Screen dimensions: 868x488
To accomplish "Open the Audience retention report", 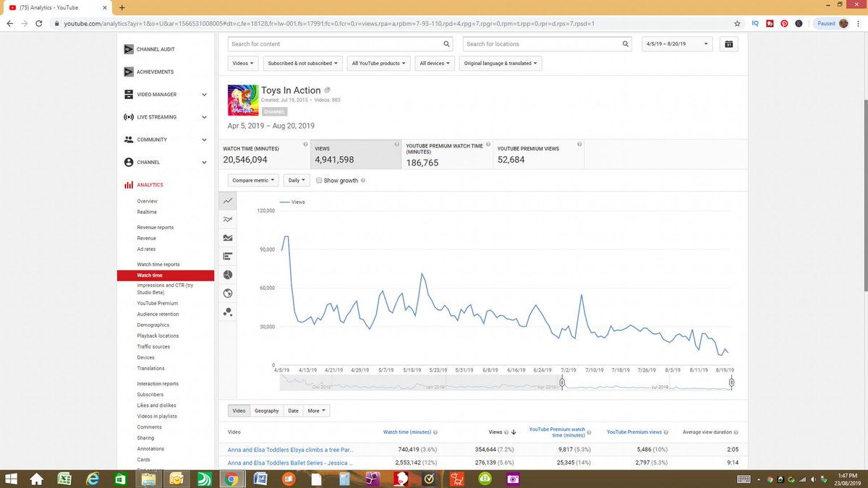I will click(158, 314).
